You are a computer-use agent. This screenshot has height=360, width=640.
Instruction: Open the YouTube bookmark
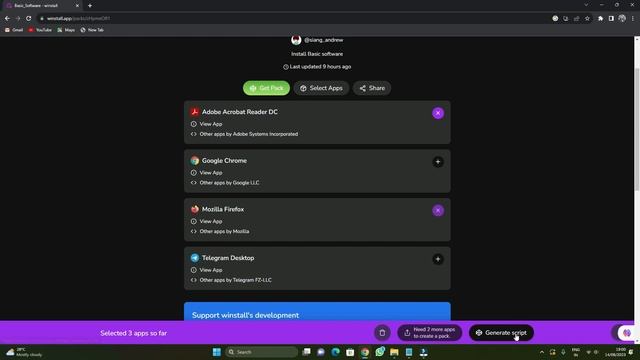40,30
